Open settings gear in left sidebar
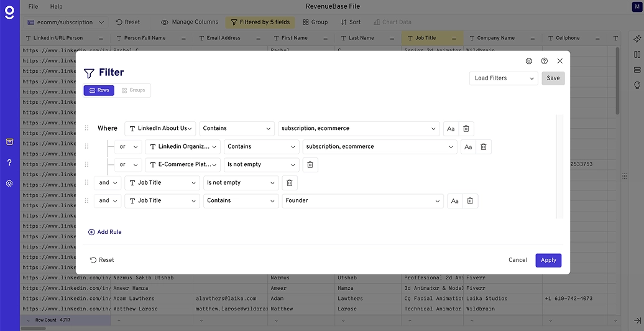 click(9, 184)
